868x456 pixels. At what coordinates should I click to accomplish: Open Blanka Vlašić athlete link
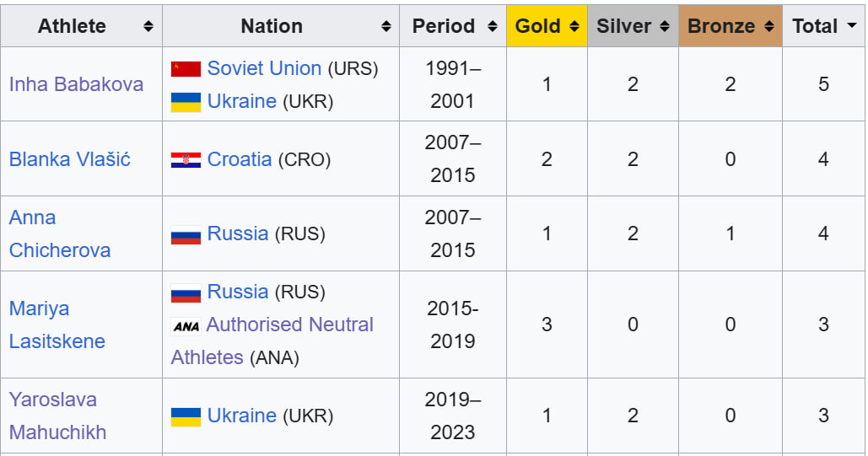[x=69, y=159]
